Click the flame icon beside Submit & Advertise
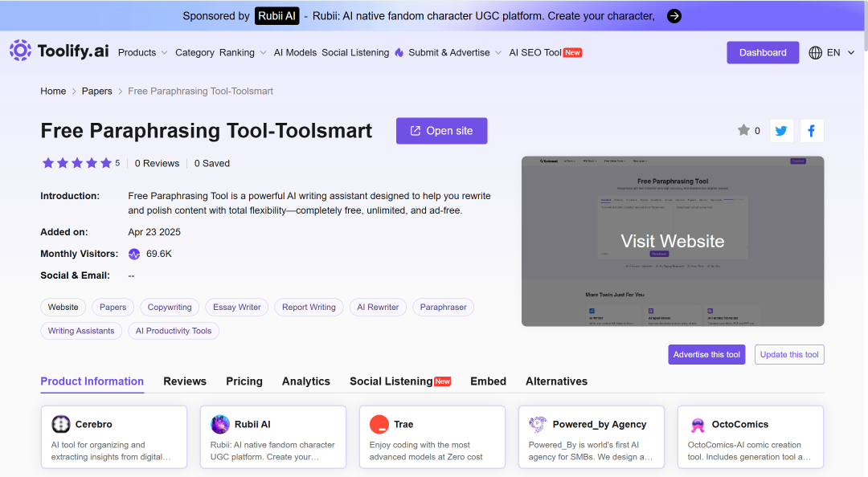The image size is (868, 477). click(399, 52)
